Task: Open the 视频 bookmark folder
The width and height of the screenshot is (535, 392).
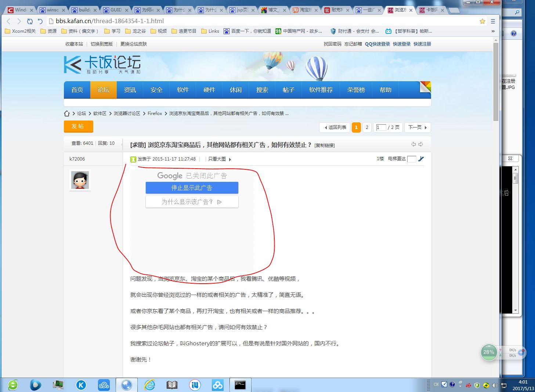Action: pyautogui.click(x=159, y=31)
